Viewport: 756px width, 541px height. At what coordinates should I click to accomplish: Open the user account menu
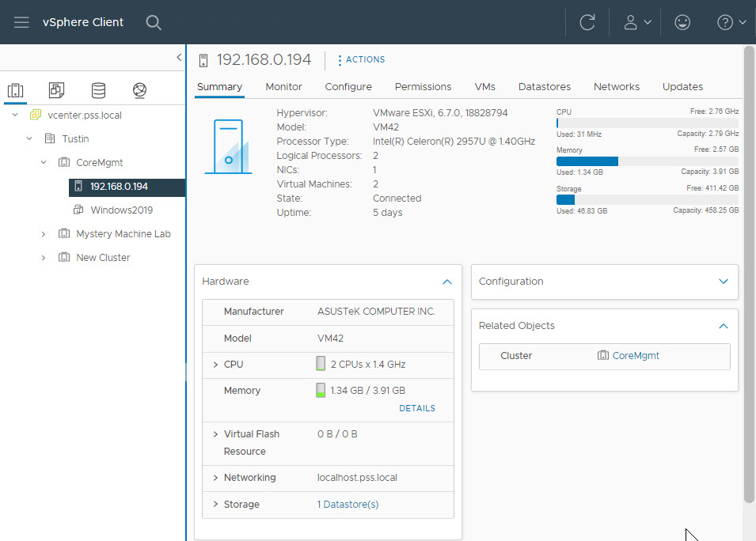(637, 22)
